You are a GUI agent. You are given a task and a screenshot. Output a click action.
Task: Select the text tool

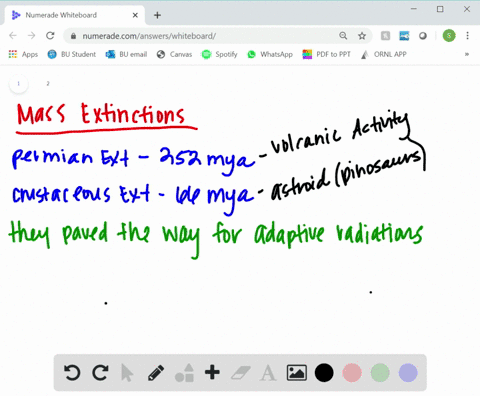(268, 373)
